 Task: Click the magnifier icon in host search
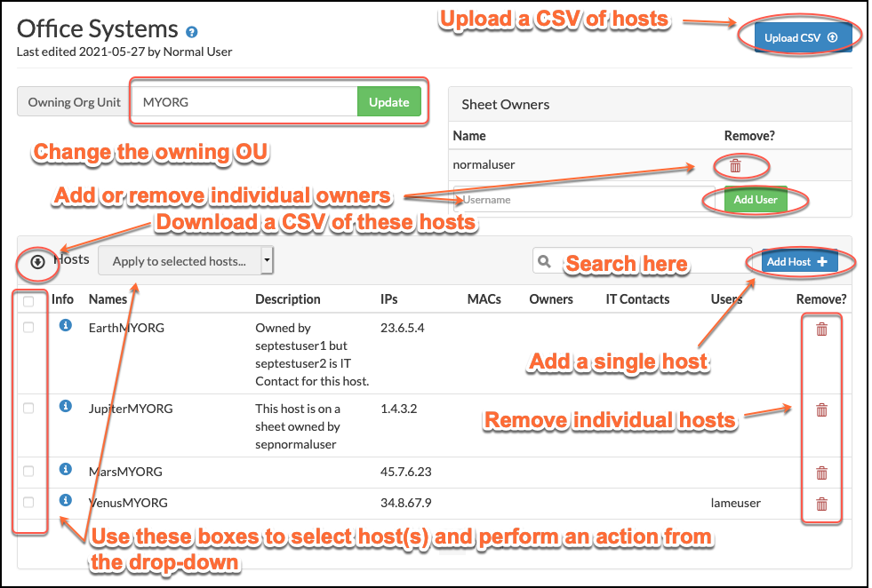[544, 261]
